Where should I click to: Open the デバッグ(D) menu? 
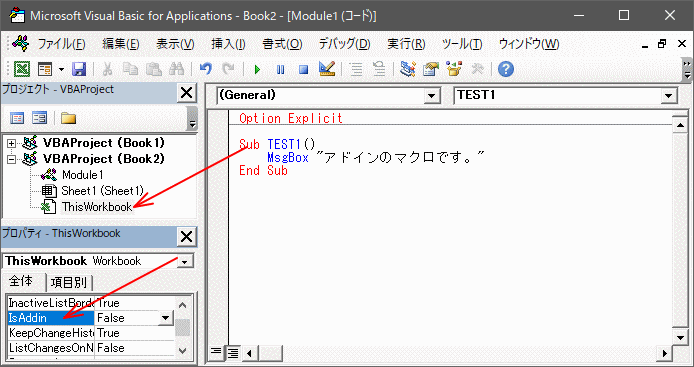click(344, 44)
